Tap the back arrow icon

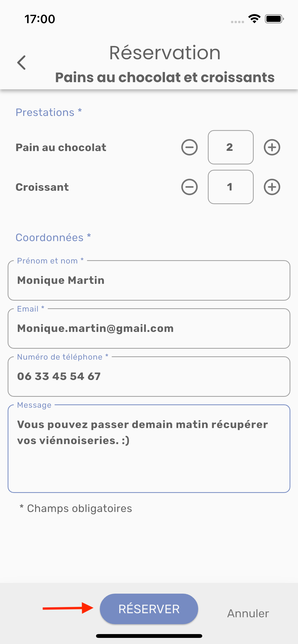click(x=22, y=63)
